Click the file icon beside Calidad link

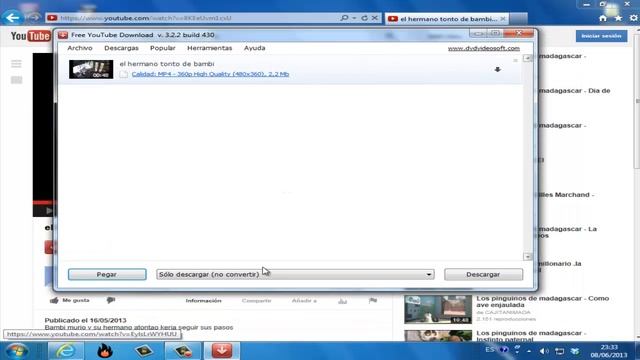click(x=124, y=74)
